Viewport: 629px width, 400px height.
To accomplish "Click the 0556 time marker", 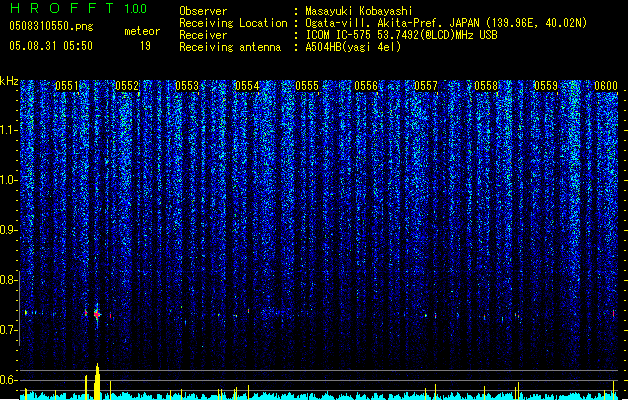I will point(366,86).
